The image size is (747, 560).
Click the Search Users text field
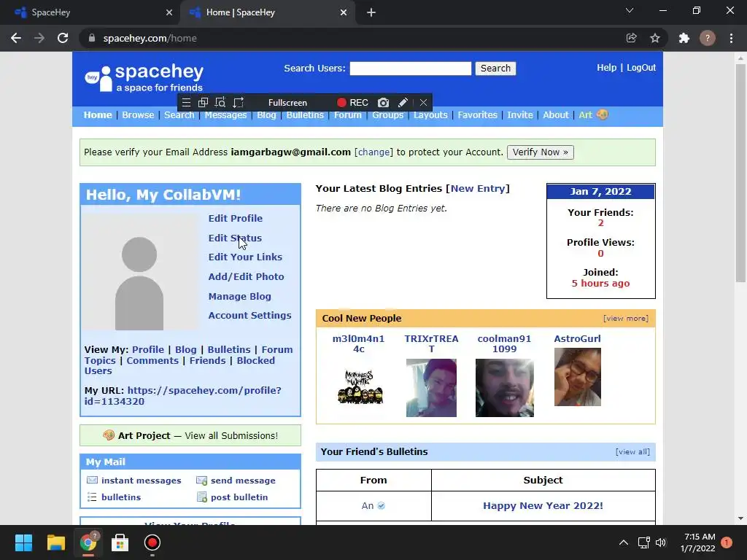pyautogui.click(x=410, y=68)
